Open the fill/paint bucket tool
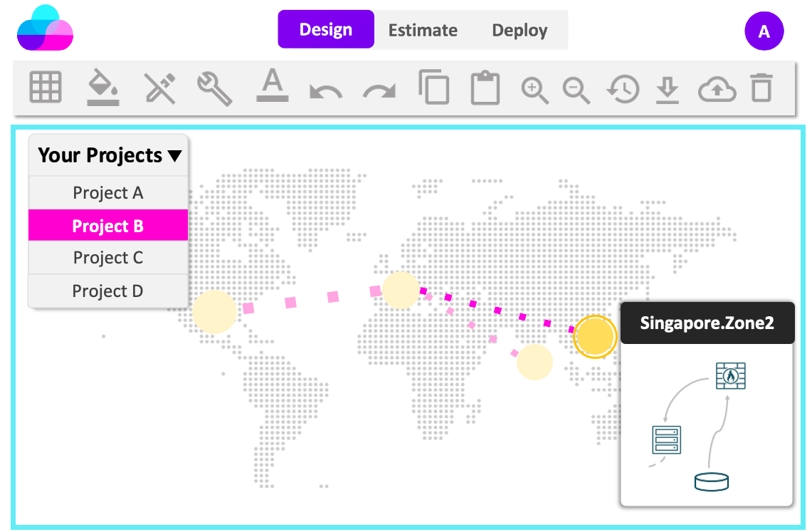The height and width of the screenshot is (532, 812). [102, 87]
